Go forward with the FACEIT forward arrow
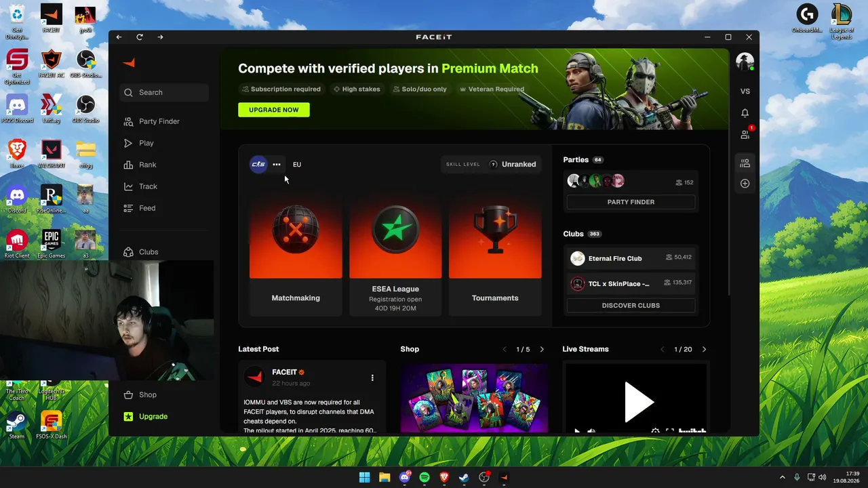Screen dimensions: 868x488 (160, 37)
